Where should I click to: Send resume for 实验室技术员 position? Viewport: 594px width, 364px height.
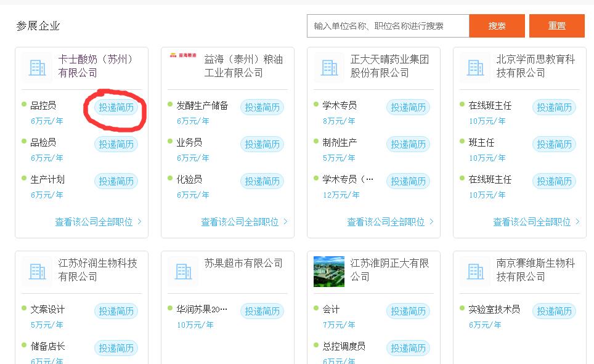tap(554, 311)
